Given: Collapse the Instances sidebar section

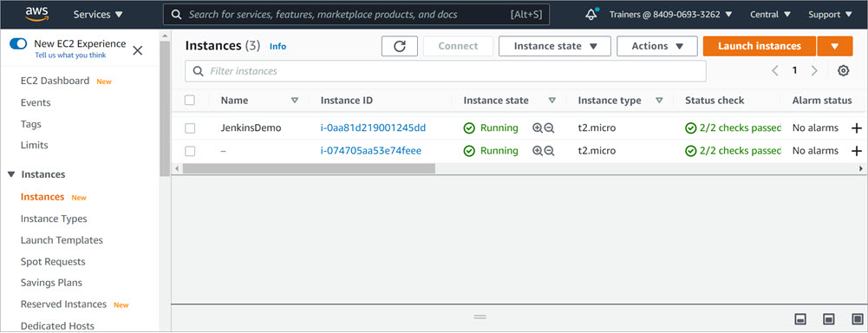Looking at the screenshot, I should click(10, 175).
